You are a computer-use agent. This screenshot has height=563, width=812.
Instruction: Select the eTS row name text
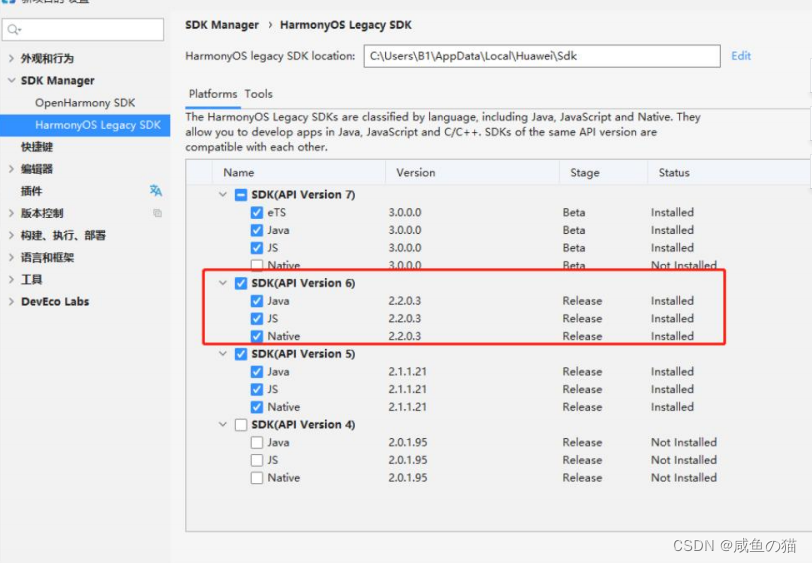tap(277, 212)
